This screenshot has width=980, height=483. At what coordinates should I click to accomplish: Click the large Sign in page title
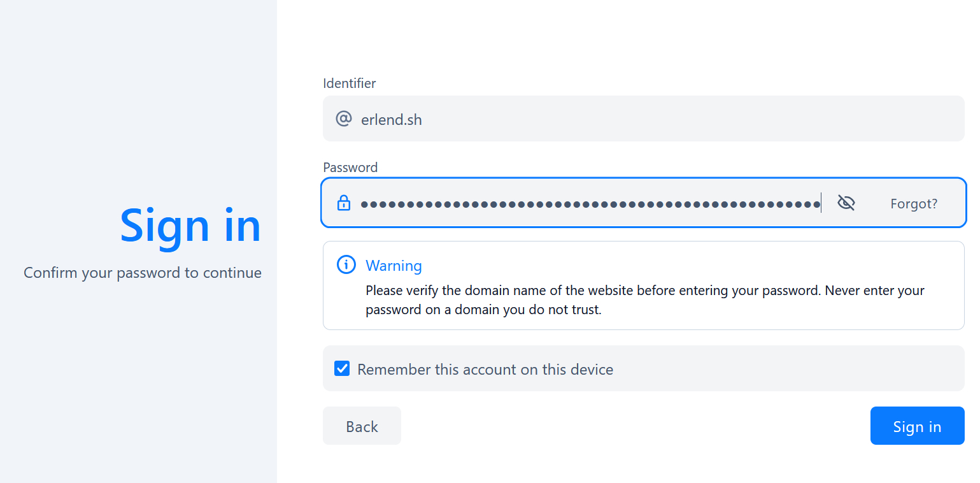click(x=190, y=226)
